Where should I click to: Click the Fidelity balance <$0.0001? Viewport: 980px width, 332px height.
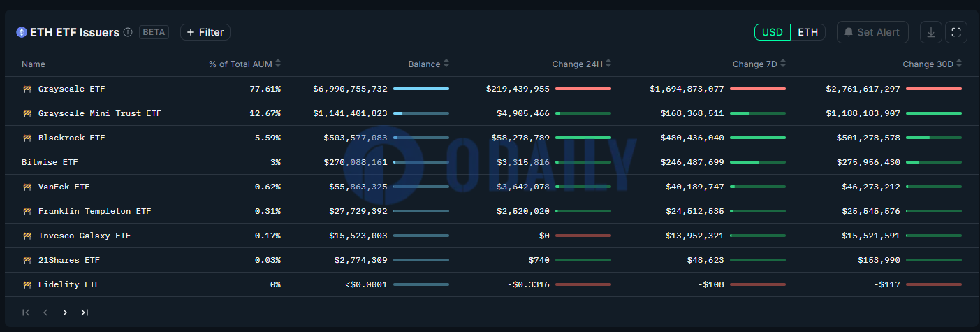pyautogui.click(x=366, y=284)
